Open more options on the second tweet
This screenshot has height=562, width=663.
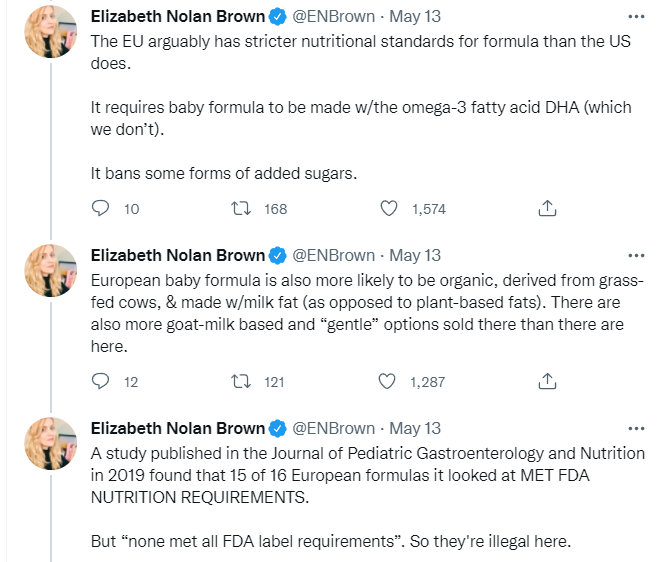(635, 255)
